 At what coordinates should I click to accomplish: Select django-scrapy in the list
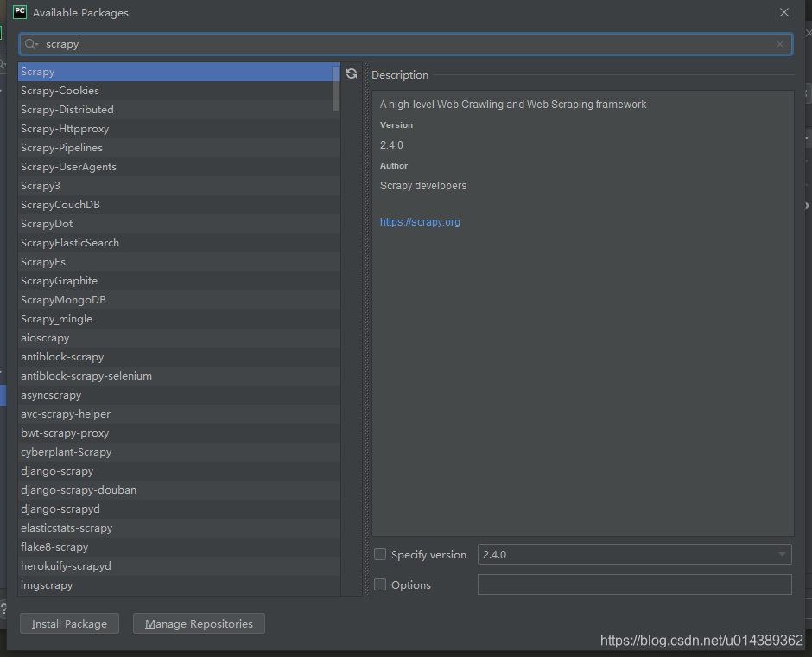179,470
